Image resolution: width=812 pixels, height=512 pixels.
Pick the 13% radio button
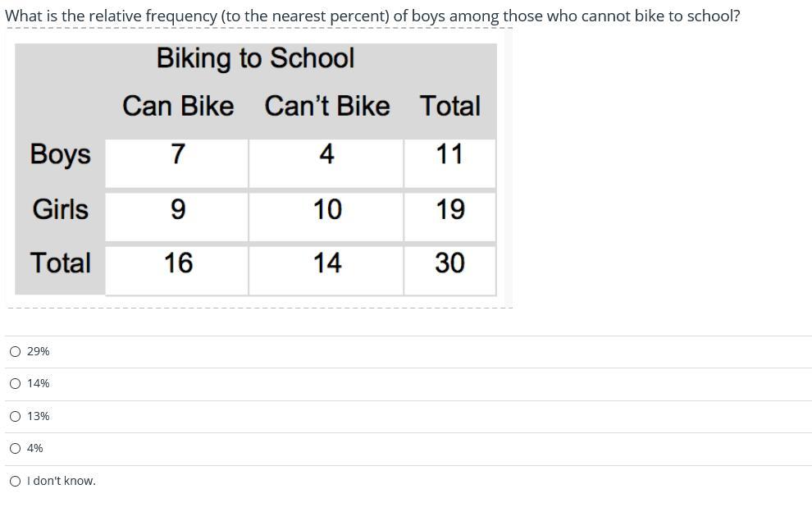16,417
